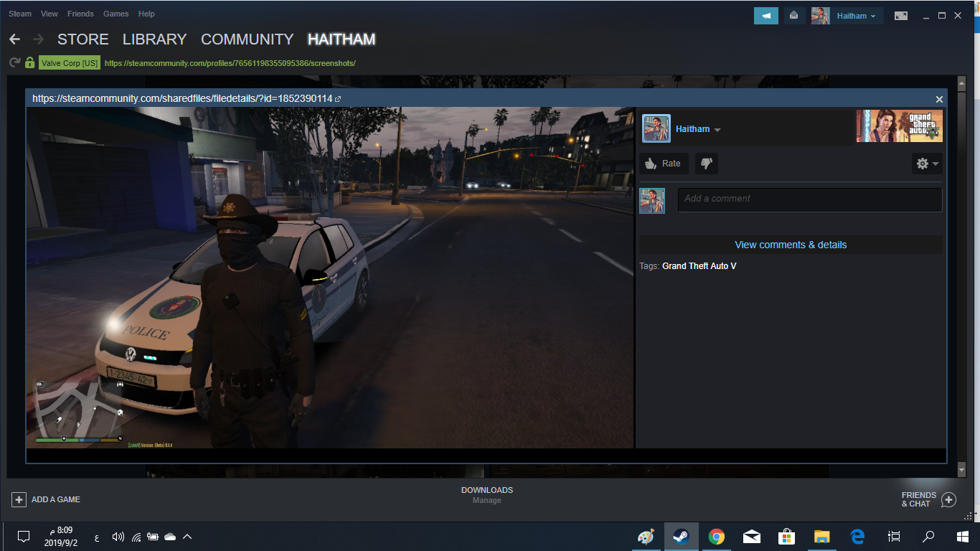Click the thumbs down rating icon
980x551 pixels.
(x=706, y=164)
